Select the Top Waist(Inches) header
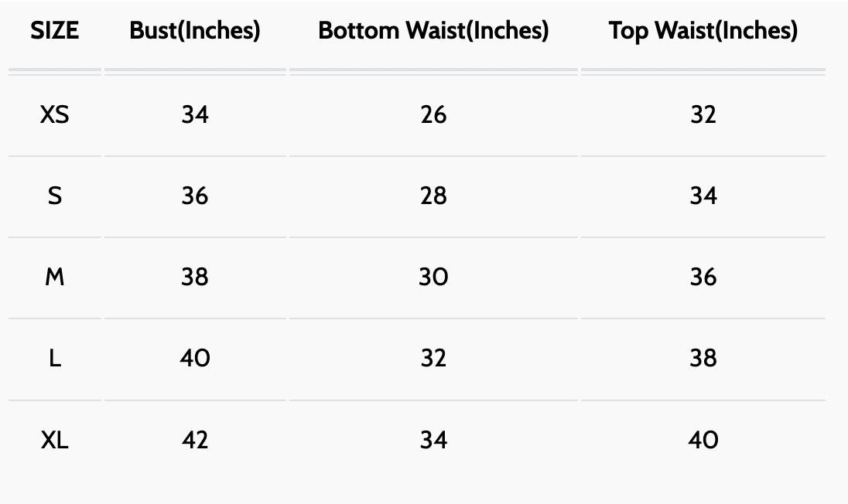The width and height of the screenshot is (848, 504). tap(703, 31)
